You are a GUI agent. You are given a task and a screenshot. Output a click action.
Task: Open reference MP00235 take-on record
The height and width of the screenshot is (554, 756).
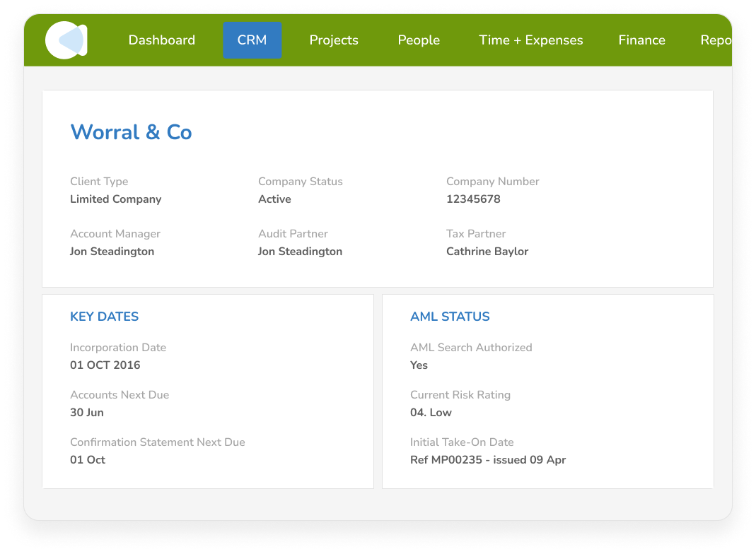tap(488, 459)
